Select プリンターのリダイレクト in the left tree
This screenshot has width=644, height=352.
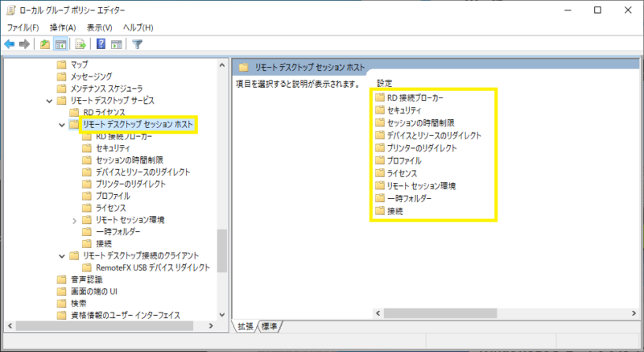coord(130,184)
